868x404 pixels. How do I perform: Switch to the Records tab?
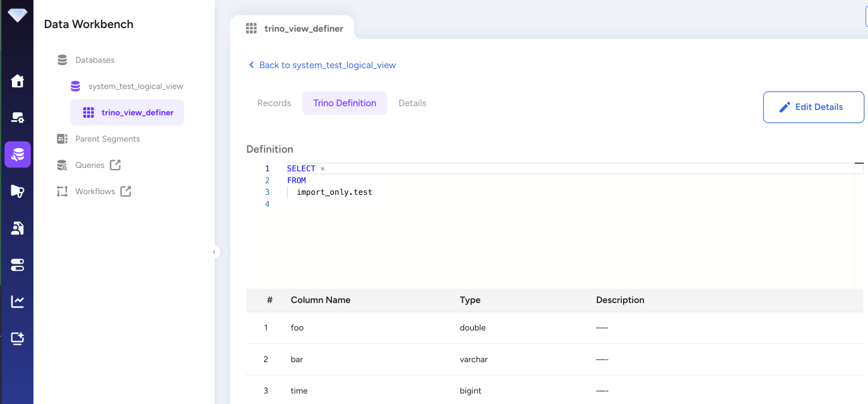tap(274, 103)
